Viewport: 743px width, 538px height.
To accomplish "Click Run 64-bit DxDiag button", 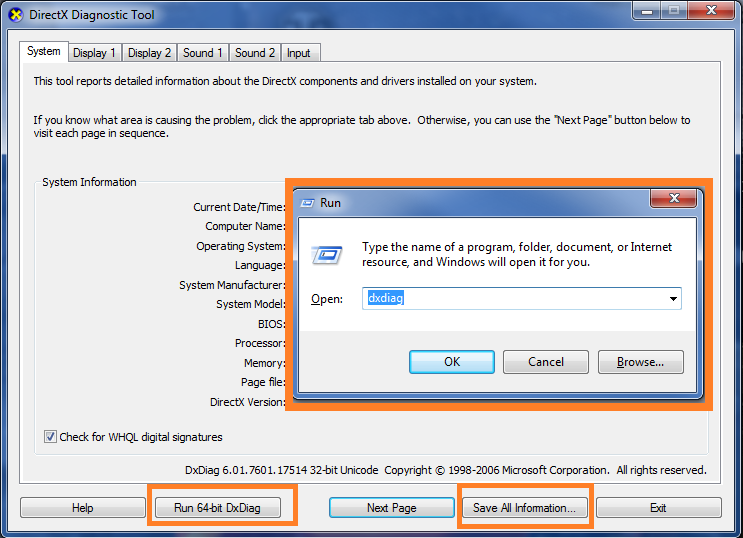I will 217,508.
